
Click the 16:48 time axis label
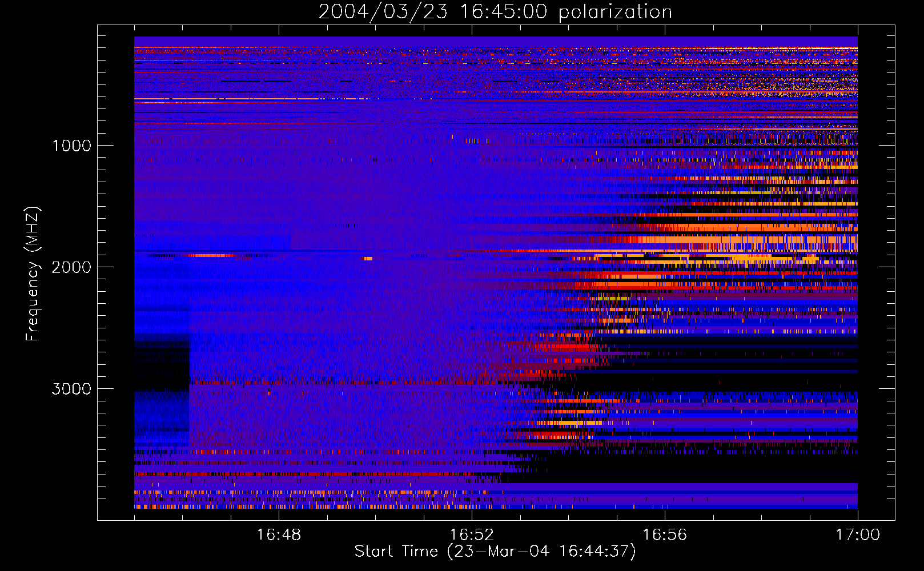pos(279,535)
